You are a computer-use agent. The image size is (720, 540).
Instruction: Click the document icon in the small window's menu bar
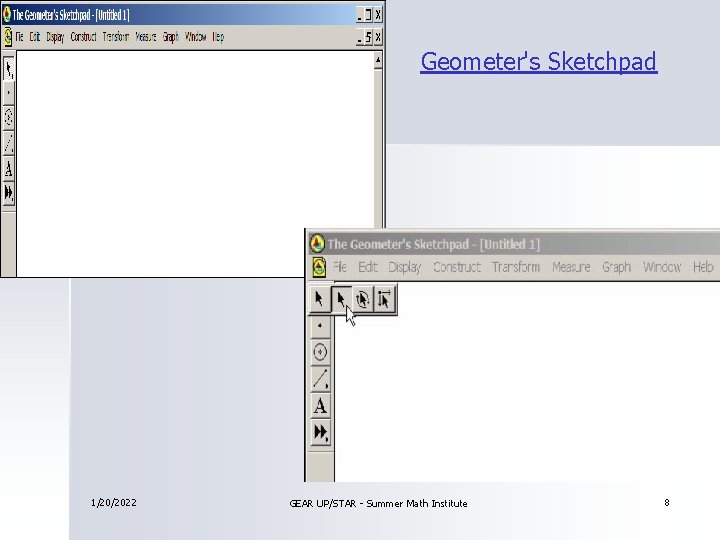(7, 37)
